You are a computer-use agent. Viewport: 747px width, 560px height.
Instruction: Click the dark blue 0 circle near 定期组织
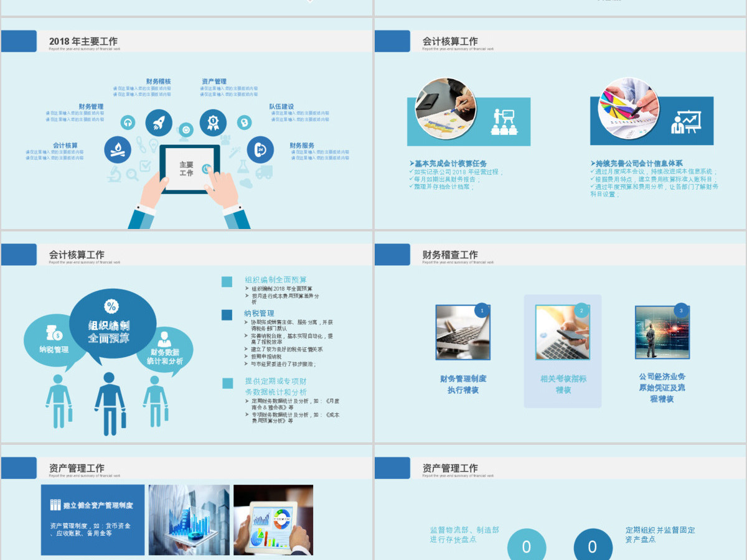click(593, 546)
